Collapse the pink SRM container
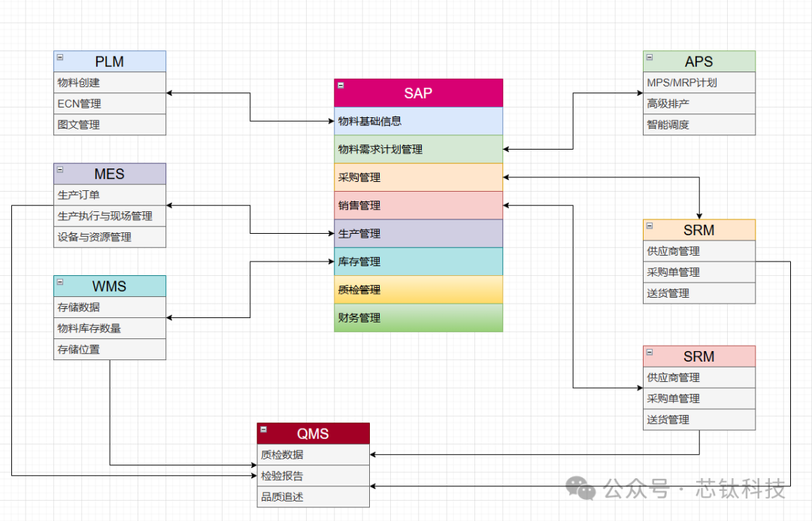Viewport: 812px width, 521px height. (x=650, y=352)
